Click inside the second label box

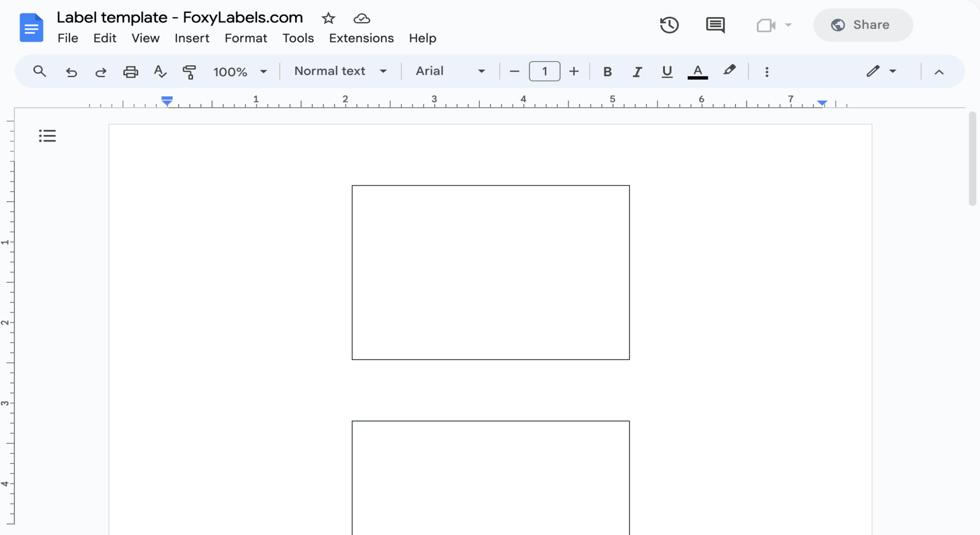coord(490,478)
